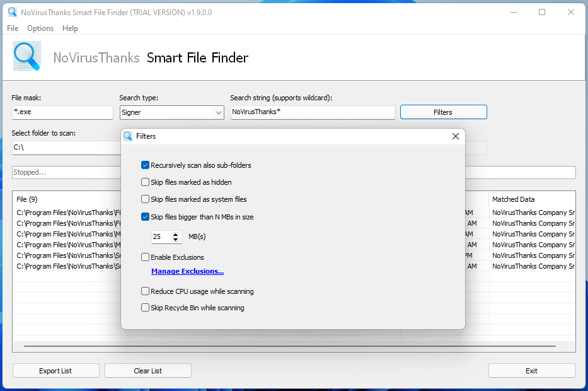Click the Filters button
This screenshot has height=391, width=588.
pyautogui.click(x=443, y=112)
